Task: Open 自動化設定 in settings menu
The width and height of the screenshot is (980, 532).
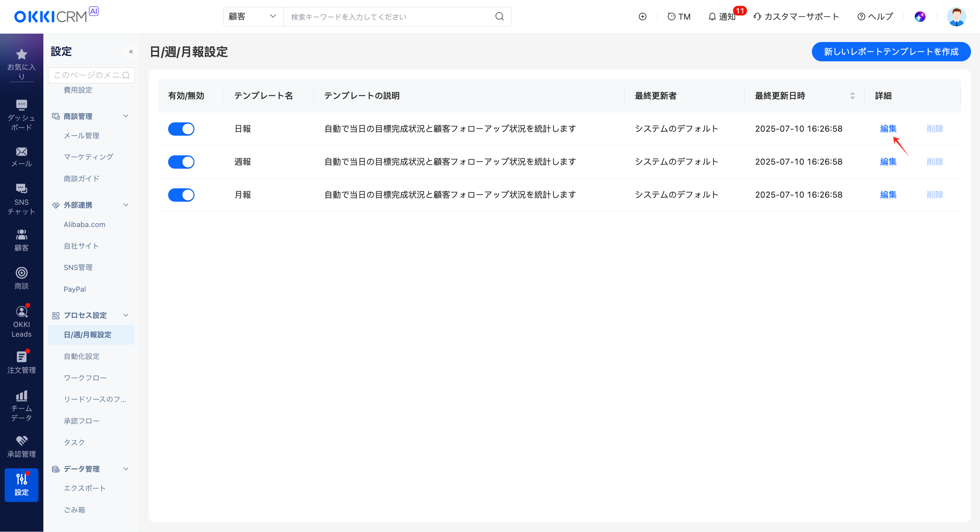Action: 81,356
